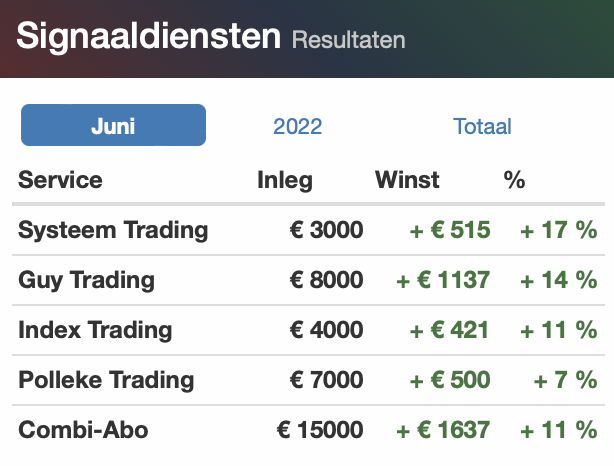Click the Winst column header

407,180
